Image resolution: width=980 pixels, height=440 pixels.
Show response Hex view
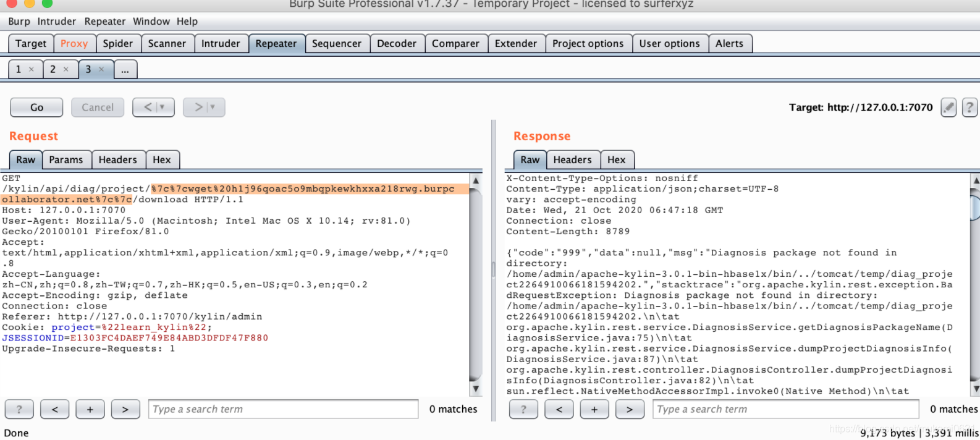coord(617,160)
